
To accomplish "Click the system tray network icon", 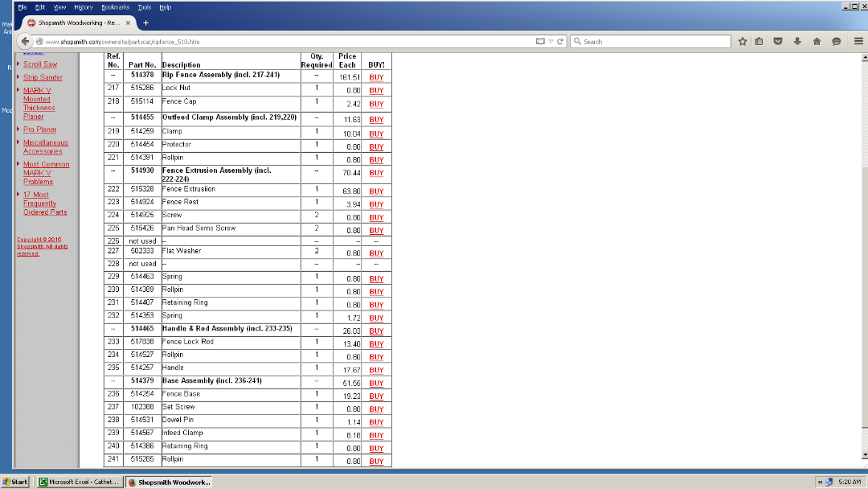I will click(x=829, y=482).
